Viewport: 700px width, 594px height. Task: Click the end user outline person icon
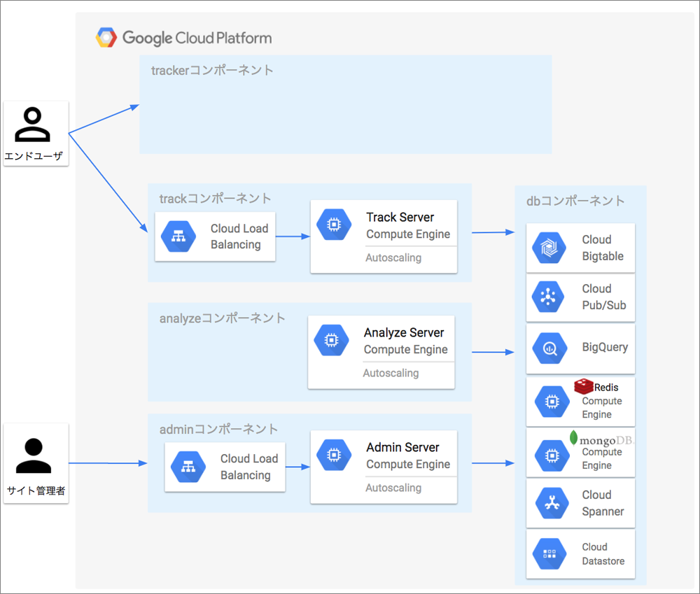tap(33, 124)
